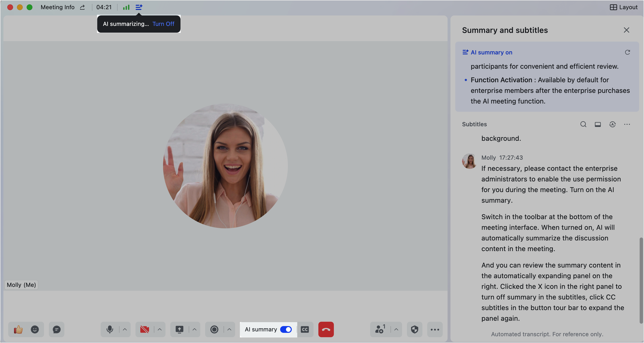
Task: Expand microphone options arrow
Action: pyautogui.click(x=125, y=329)
